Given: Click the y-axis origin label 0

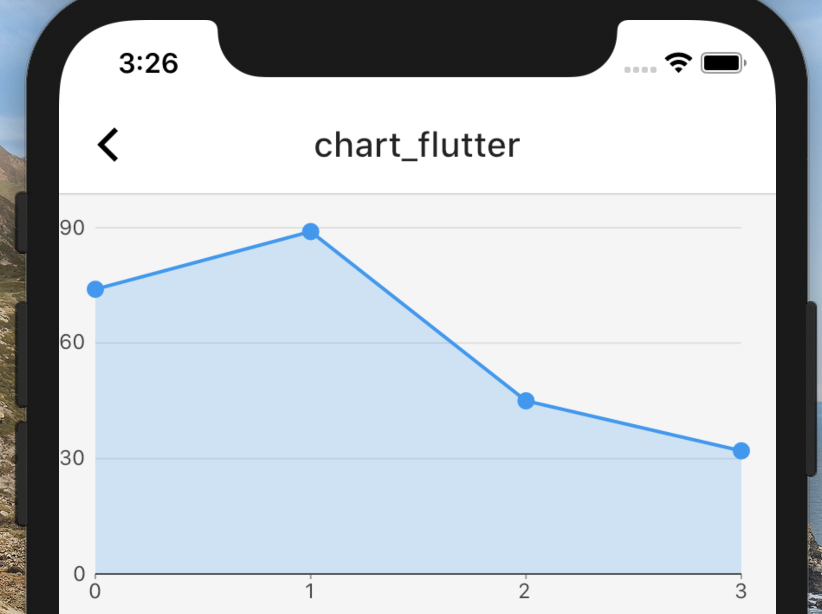Looking at the screenshot, I should (x=79, y=574).
